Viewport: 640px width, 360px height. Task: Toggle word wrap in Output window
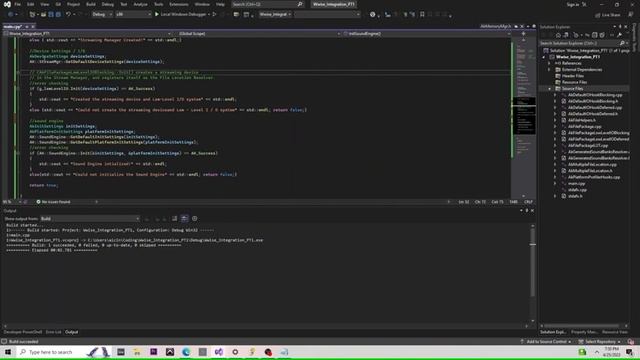pos(184,219)
